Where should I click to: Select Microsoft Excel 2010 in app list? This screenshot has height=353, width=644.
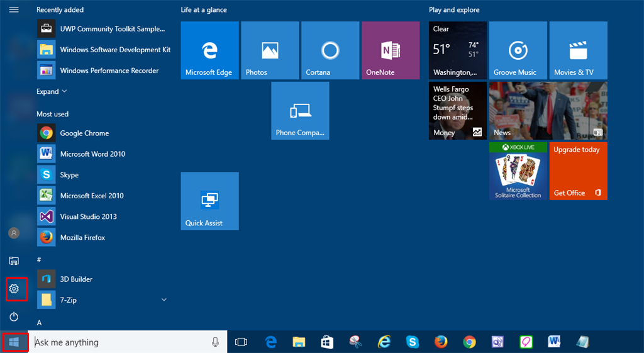coord(92,196)
